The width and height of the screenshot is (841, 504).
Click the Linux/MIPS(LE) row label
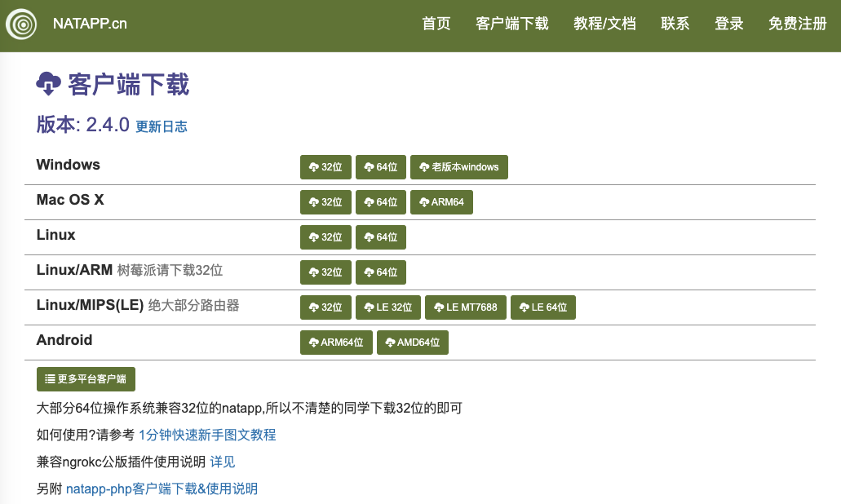[x=90, y=305]
